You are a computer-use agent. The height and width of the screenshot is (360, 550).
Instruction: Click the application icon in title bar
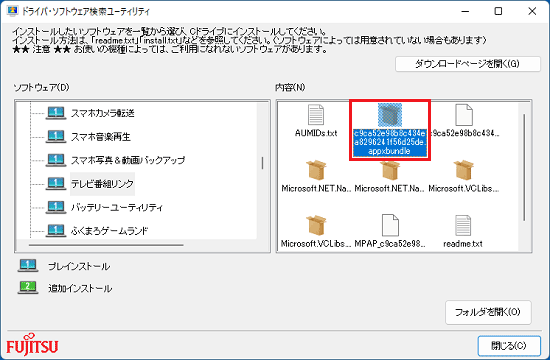[12, 11]
